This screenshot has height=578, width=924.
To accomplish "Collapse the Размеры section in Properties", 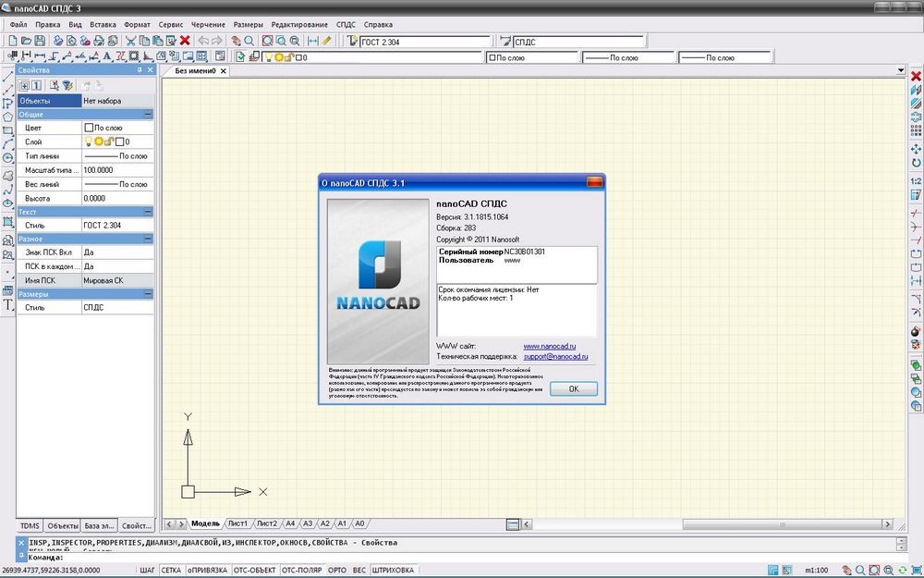I will pos(148,294).
